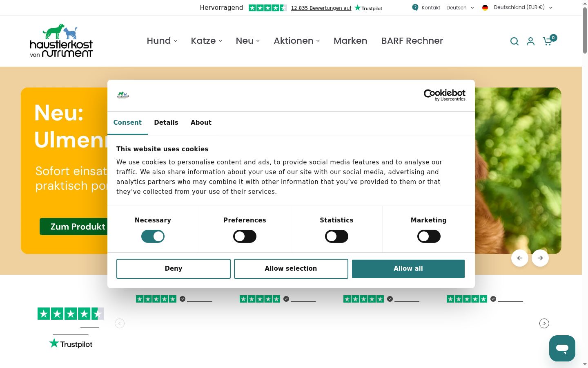588x368 pixels.
Task: Click the page vertical scrollbar thumb
Action: point(585,29)
